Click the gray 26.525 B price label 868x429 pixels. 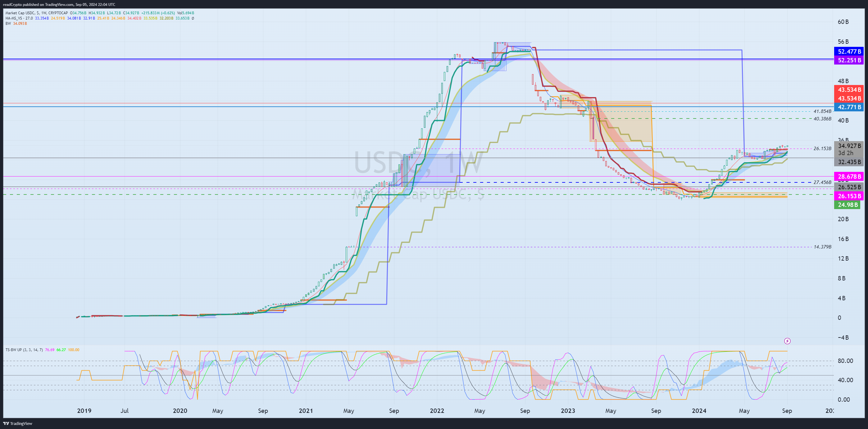pyautogui.click(x=849, y=187)
